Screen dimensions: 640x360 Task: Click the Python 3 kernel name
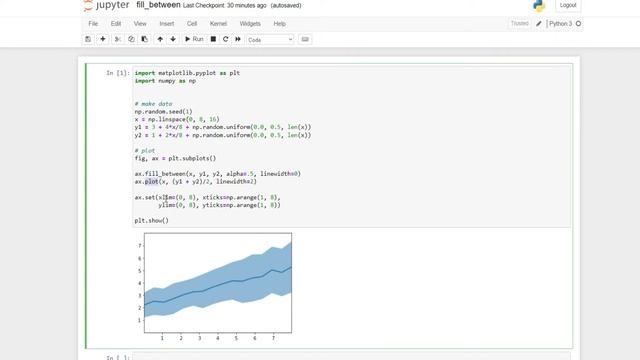(560, 24)
